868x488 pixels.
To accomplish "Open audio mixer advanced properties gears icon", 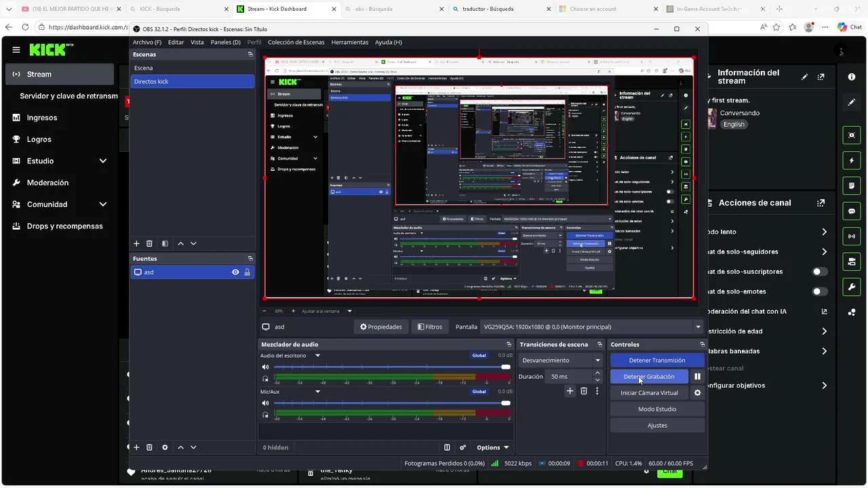I will tap(463, 447).
